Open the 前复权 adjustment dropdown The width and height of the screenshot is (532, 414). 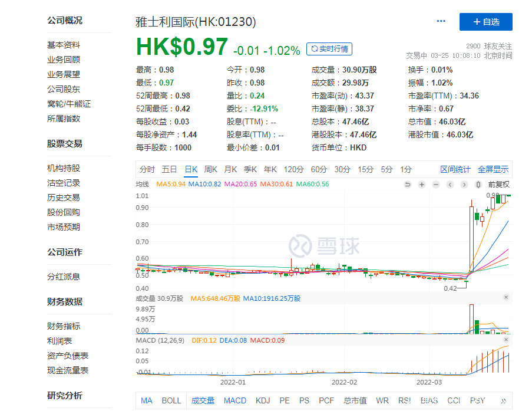pos(498,185)
